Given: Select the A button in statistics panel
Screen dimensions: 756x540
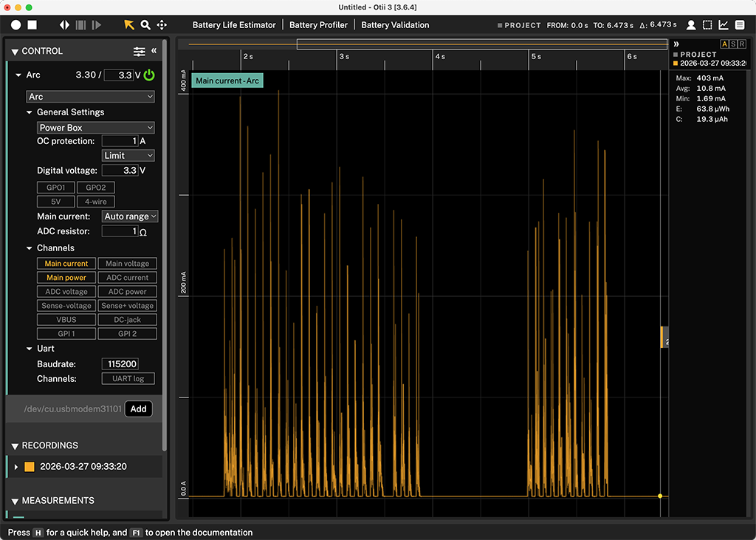Looking at the screenshot, I should 724,44.
